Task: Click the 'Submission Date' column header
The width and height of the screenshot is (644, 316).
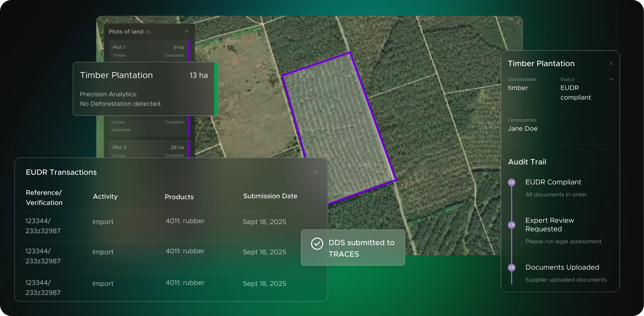Action: tap(270, 196)
